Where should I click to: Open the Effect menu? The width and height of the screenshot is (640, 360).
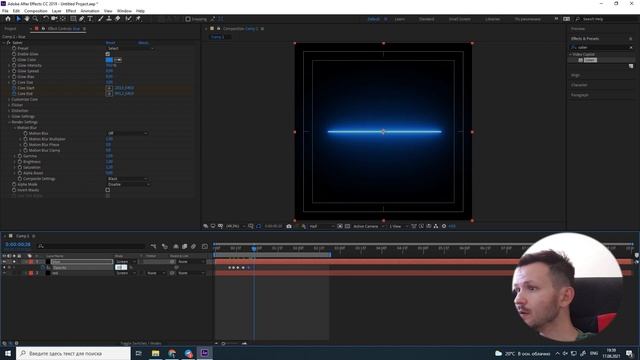pos(71,11)
